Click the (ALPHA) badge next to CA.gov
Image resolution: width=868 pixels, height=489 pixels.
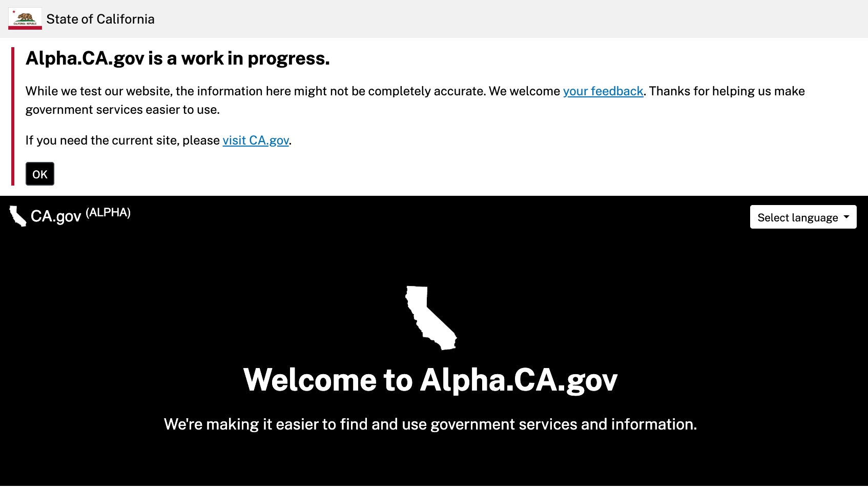108,213
